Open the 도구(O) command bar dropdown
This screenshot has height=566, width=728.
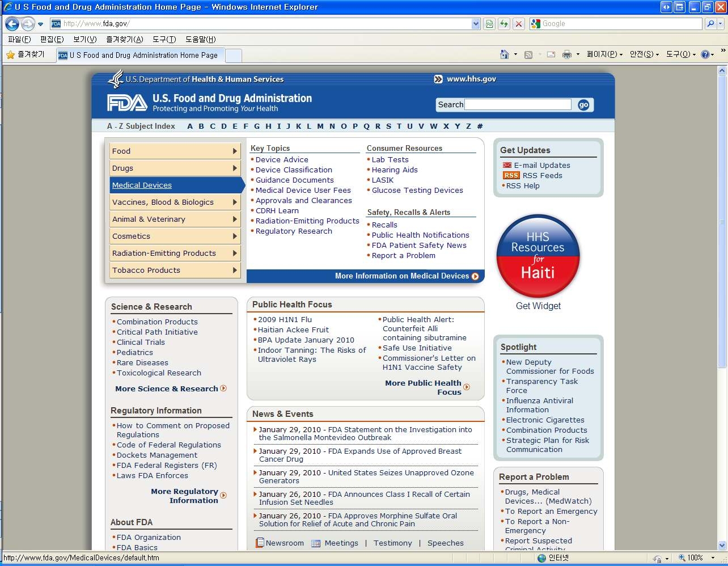pos(681,54)
